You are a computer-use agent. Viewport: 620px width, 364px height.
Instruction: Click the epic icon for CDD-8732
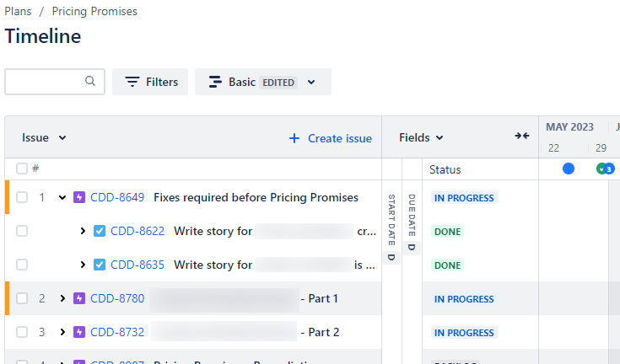pos(79,332)
